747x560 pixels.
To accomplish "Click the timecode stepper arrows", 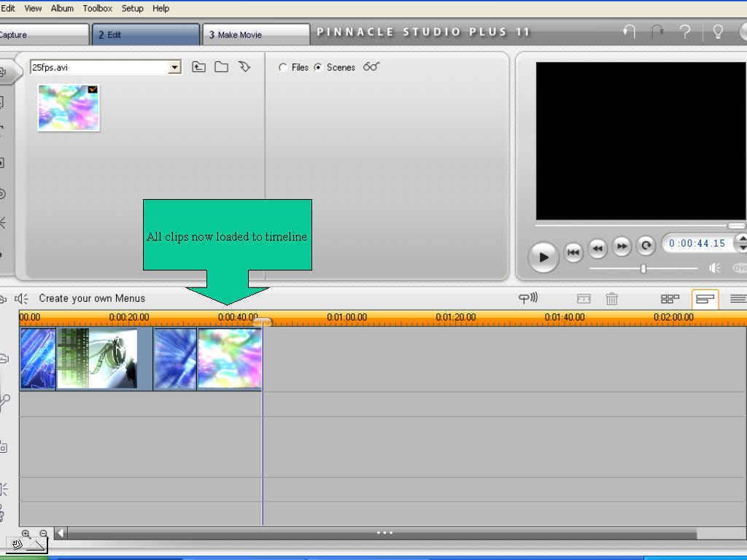I will tap(741, 243).
